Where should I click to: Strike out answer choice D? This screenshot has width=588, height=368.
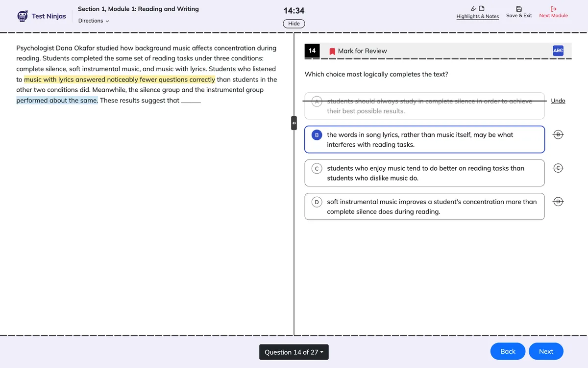point(558,201)
